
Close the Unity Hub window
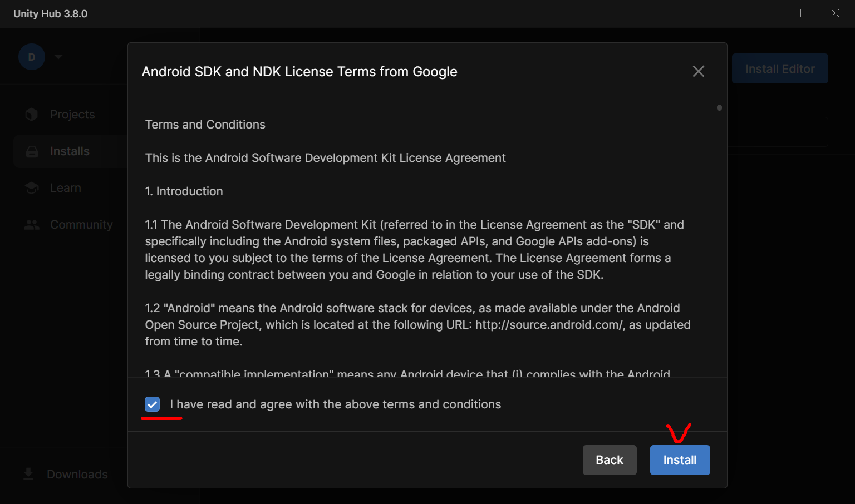[x=835, y=13]
